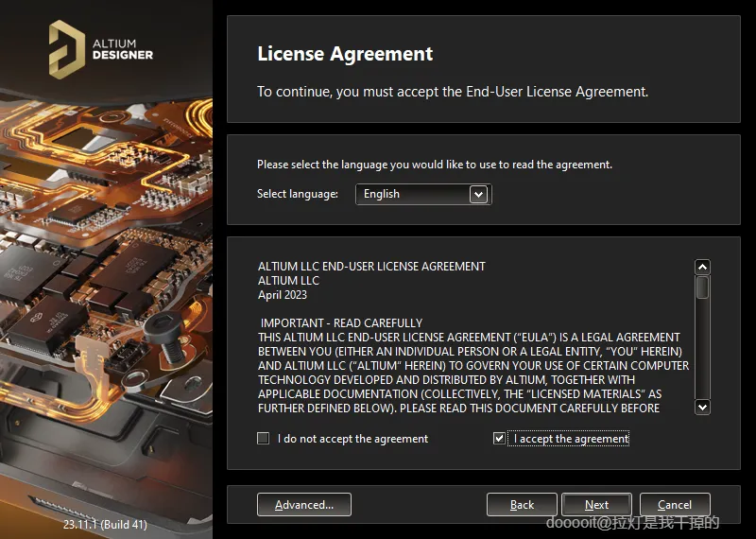Proceed with the Next button
The width and height of the screenshot is (756, 539).
(597, 505)
